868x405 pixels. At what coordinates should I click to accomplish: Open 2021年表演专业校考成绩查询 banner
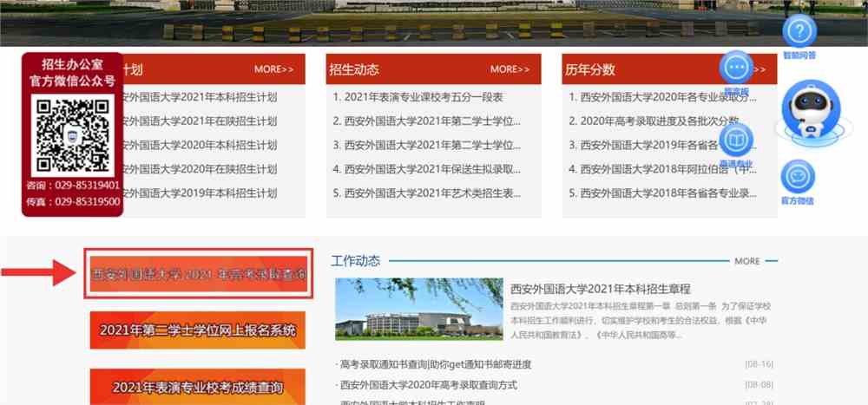click(x=198, y=387)
